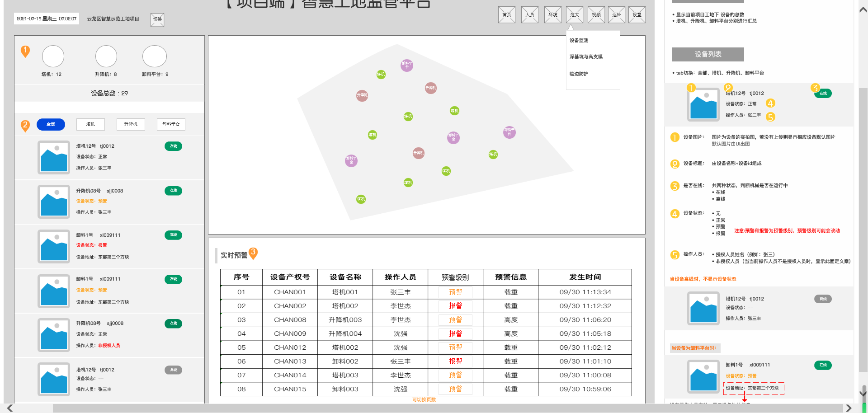Open the 视频 navigation icon

[x=596, y=15]
